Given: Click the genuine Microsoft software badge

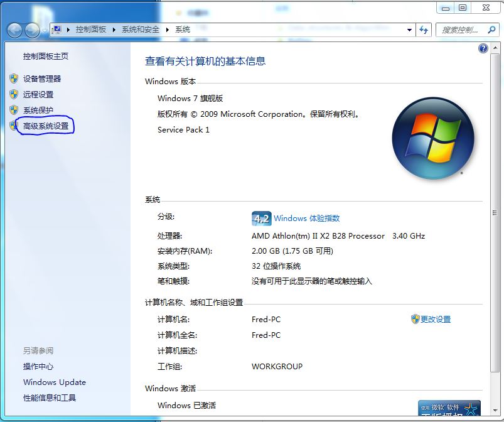Looking at the screenshot, I should pos(449,408).
